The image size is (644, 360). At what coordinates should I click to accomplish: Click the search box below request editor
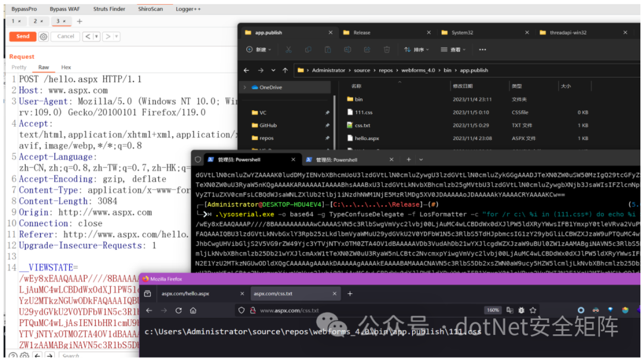[x=98, y=355]
